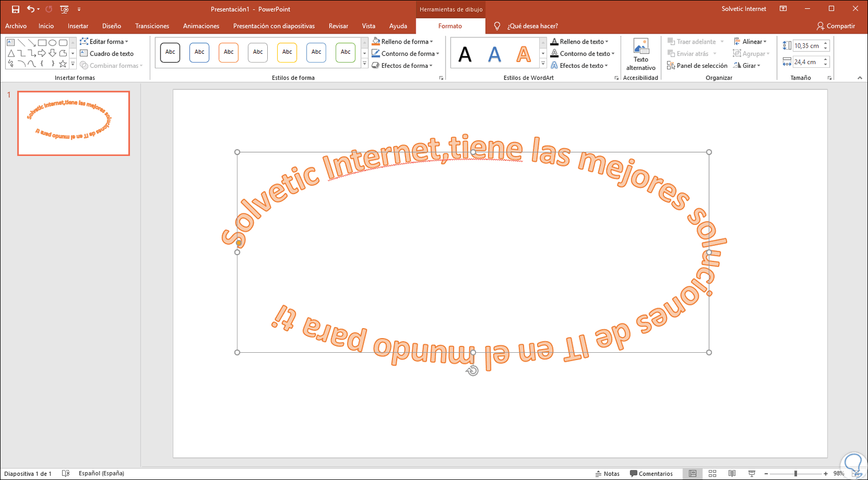Click the shape width field showing 24,4 cm
This screenshot has width=868, height=480.
(807, 62)
